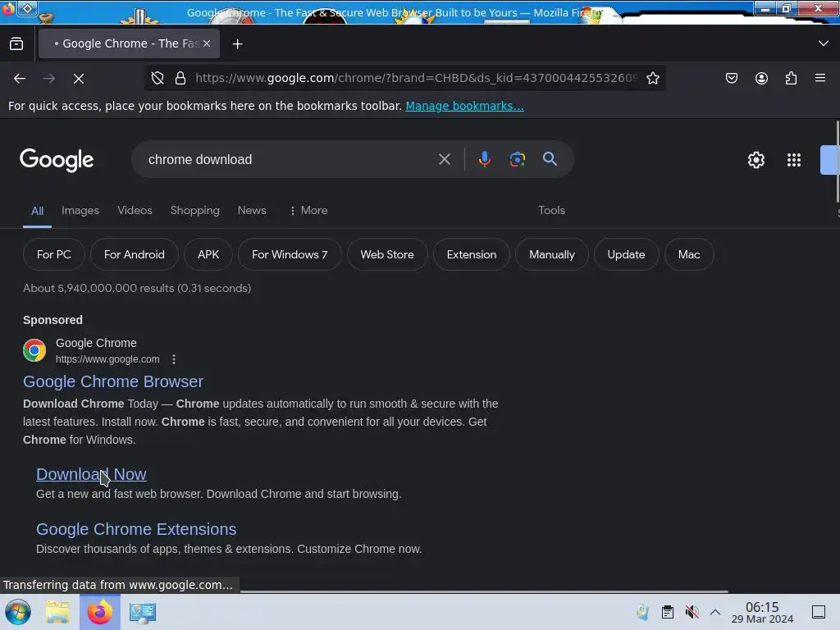Image resolution: width=840 pixels, height=630 pixels.
Task: Open ad info three-dot menu
Action: tap(174, 359)
